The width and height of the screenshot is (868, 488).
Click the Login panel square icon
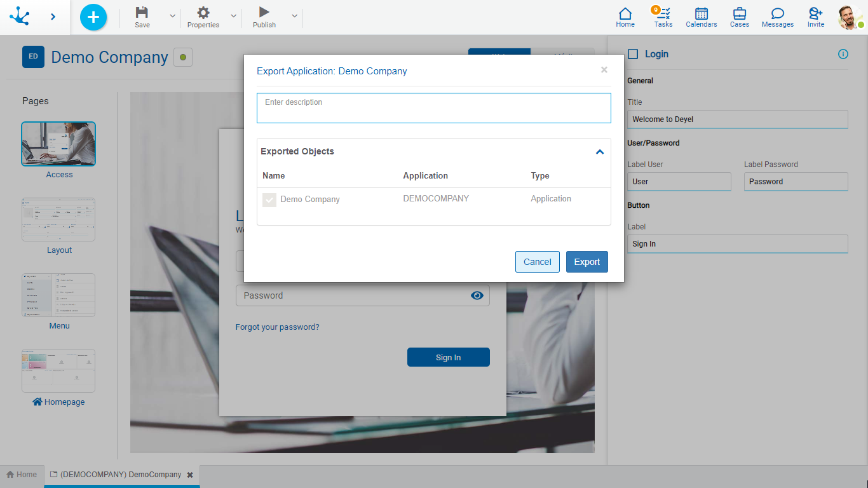tap(633, 54)
